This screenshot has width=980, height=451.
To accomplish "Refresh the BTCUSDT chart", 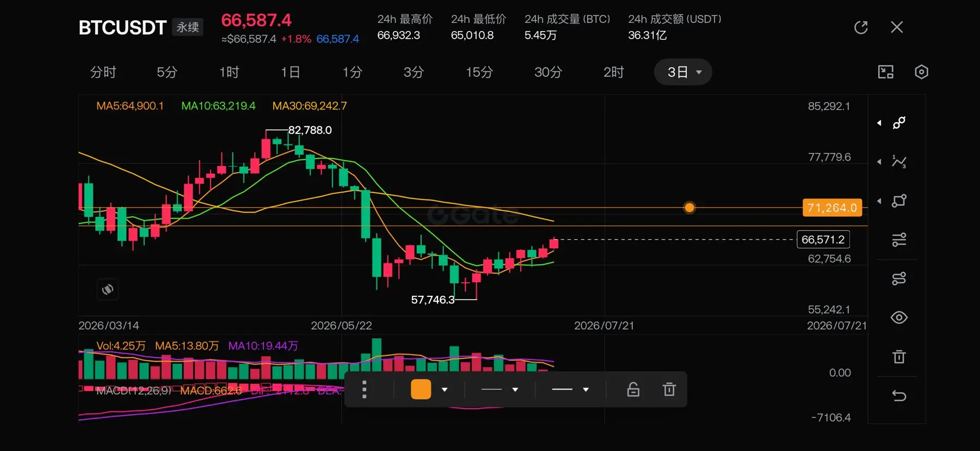I will tap(861, 27).
